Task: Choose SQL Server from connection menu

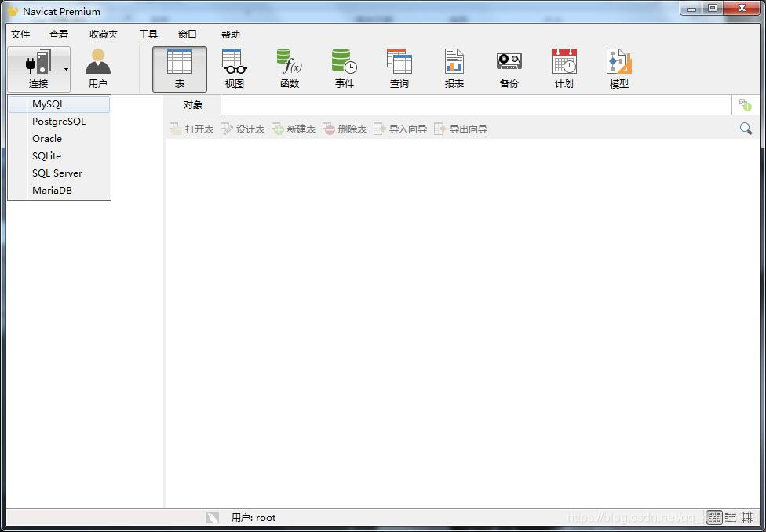Action: tap(59, 173)
